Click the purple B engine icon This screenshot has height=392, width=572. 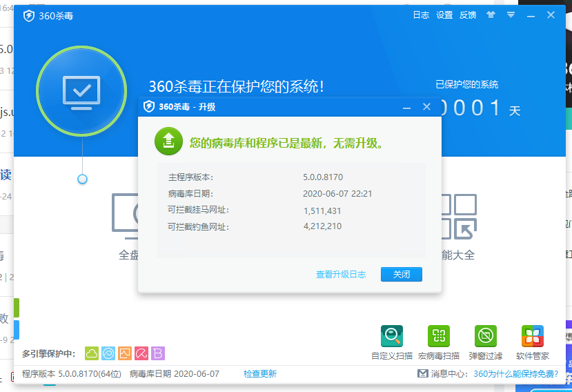[158, 353]
